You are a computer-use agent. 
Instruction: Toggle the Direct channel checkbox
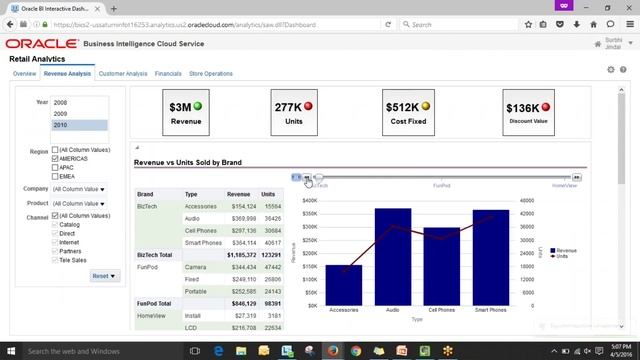[55, 233]
